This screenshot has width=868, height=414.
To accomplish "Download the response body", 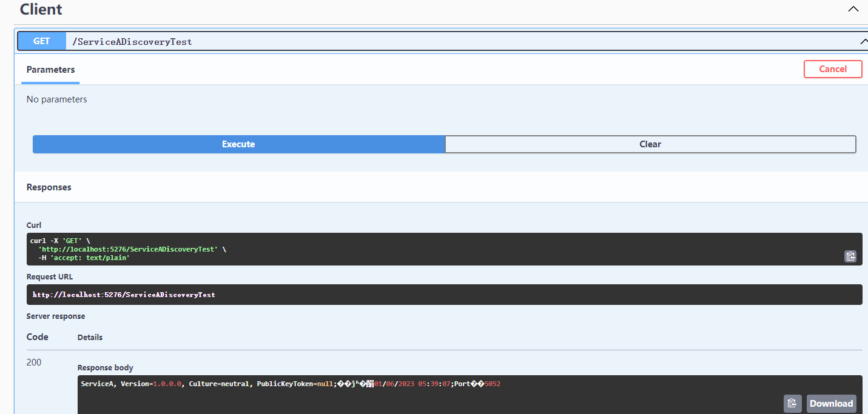I will [x=831, y=404].
